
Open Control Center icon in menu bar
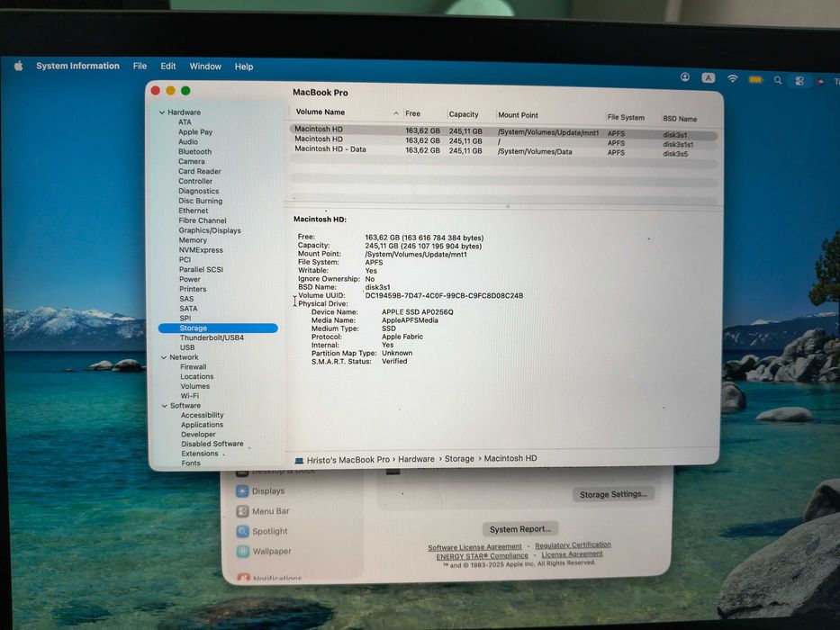click(799, 81)
